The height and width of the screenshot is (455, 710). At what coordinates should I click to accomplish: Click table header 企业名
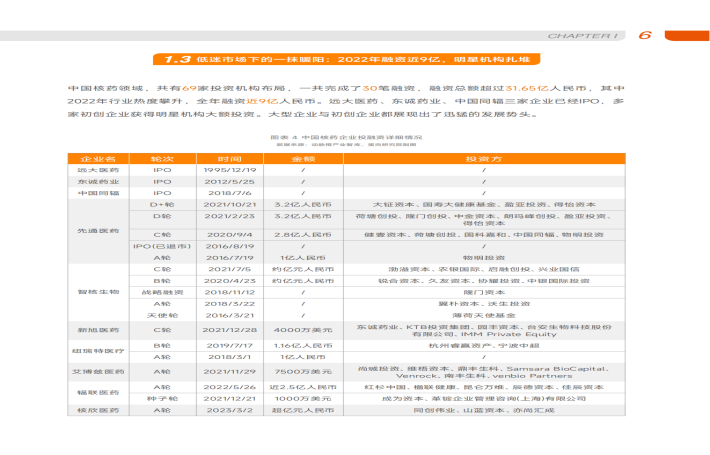(x=98, y=159)
